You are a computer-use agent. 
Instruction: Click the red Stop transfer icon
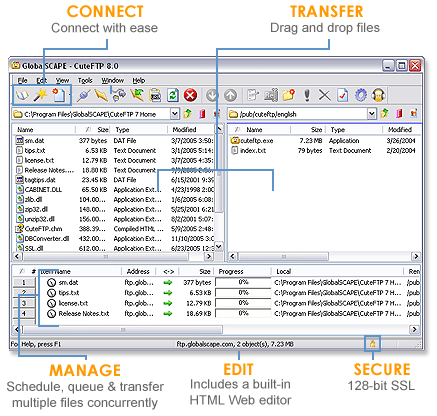coord(190,96)
